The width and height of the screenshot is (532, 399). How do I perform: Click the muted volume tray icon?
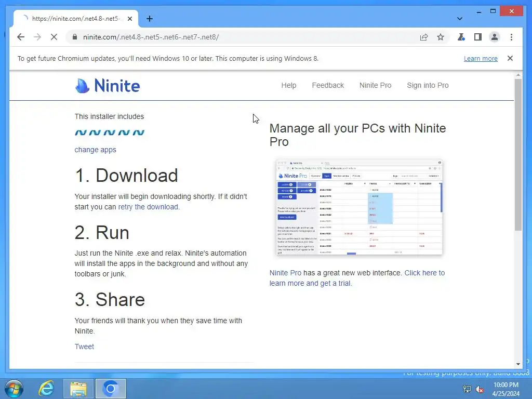(480, 389)
